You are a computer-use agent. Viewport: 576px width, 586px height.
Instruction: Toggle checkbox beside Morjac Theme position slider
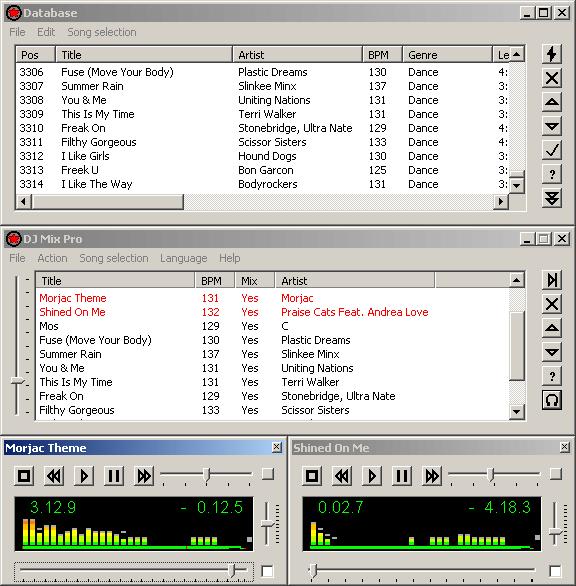pyautogui.click(x=267, y=571)
